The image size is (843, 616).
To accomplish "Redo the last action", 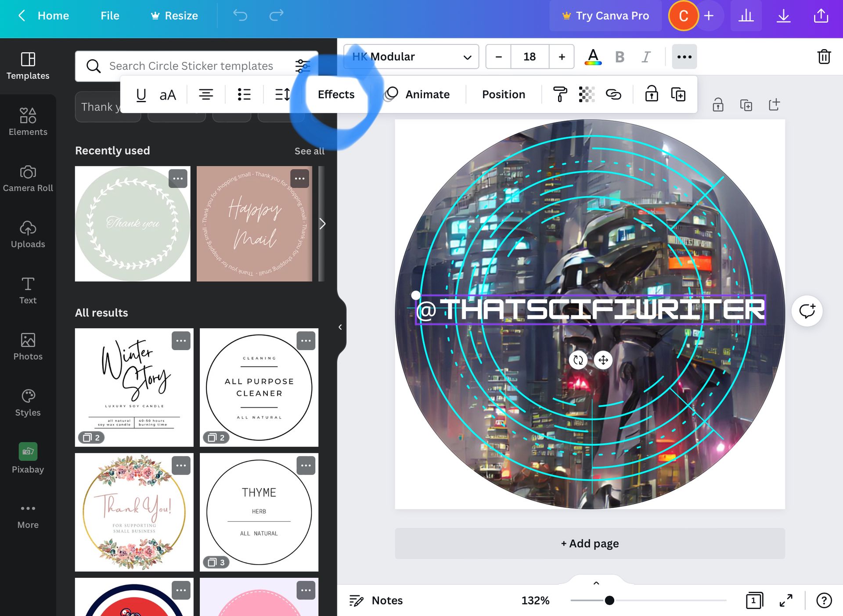I will coord(276,16).
